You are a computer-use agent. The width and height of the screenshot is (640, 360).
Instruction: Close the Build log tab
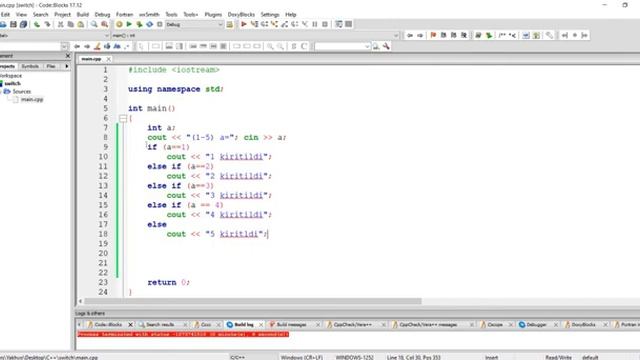click(261, 325)
